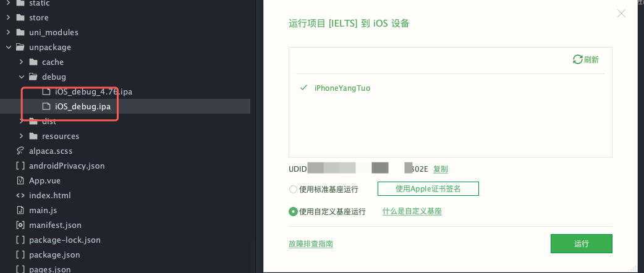
Task: Click the androidPrivacy.json bracket icon
Action: click(20, 166)
